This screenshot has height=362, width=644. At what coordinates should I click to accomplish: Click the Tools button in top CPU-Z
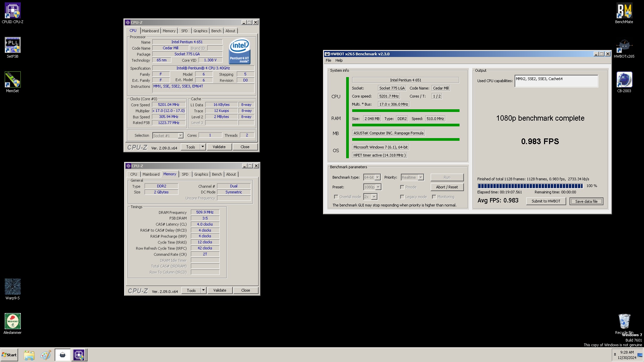pyautogui.click(x=191, y=147)
